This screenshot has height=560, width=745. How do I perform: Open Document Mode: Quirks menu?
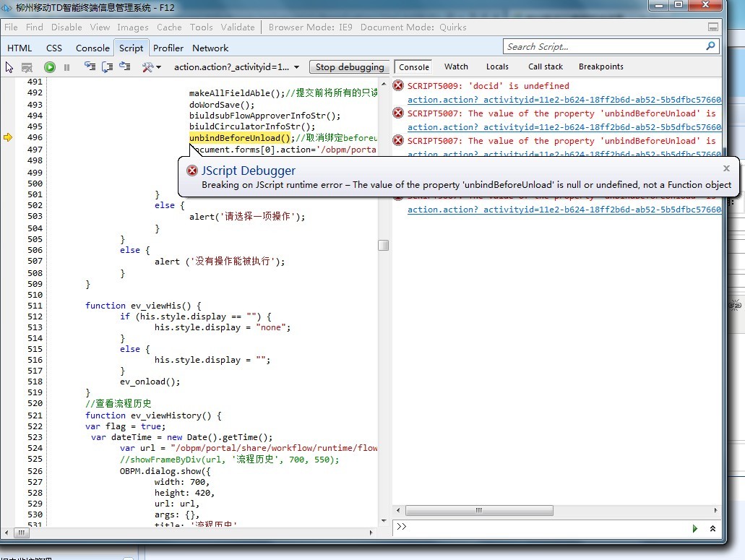point(413,27)
